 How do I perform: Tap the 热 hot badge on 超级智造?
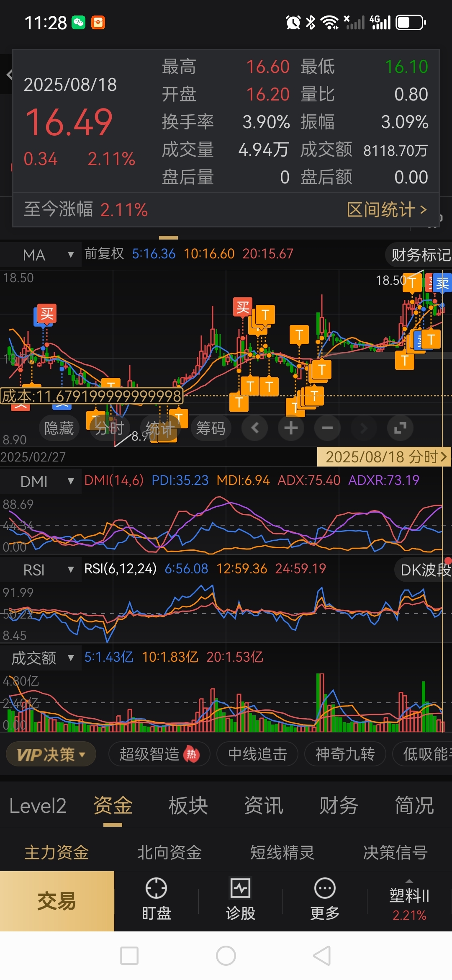pos(191,754)
